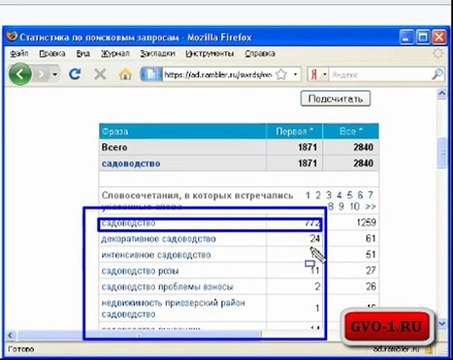
Task: Reload the page with the refresh icon
Action: [75, 74]
